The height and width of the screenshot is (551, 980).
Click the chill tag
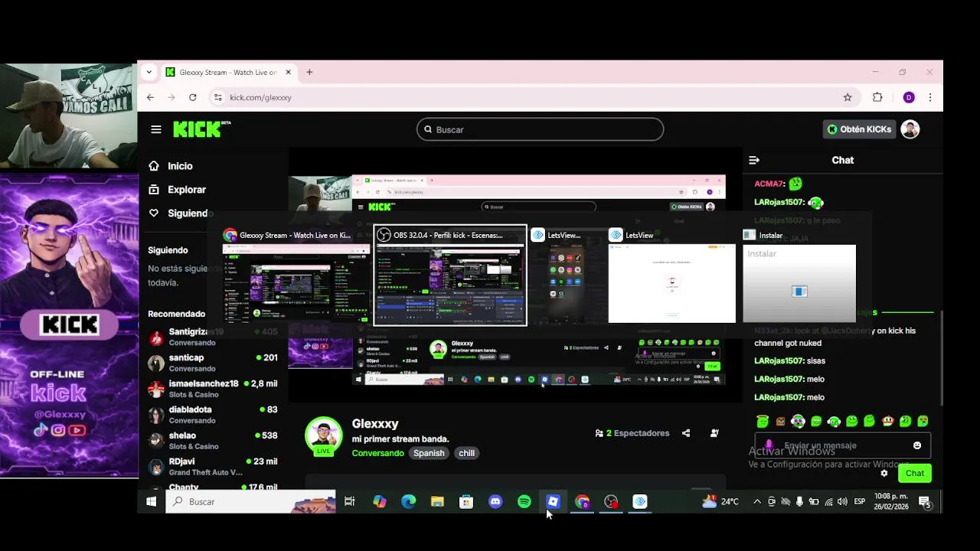(466, 453)
